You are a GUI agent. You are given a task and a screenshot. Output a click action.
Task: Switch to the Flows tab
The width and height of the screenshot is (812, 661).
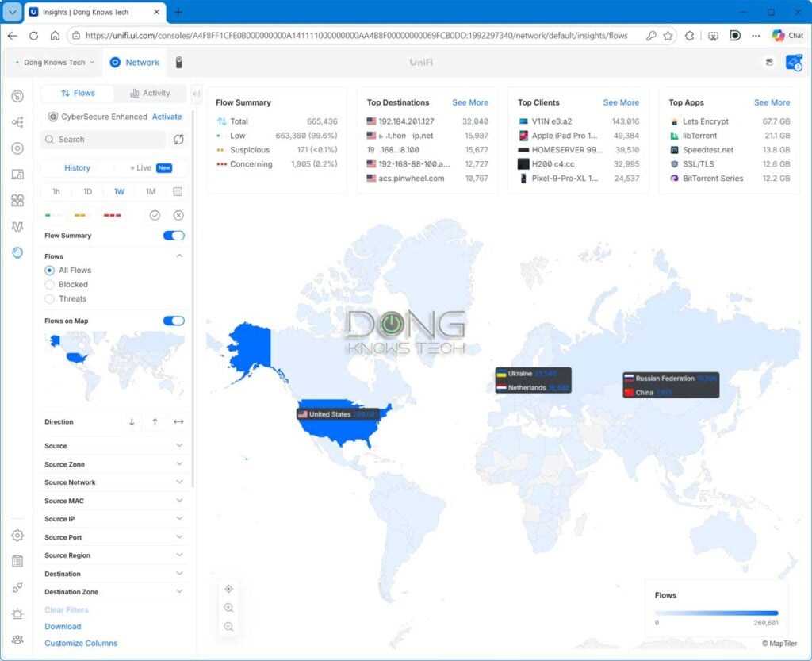[x=78, y=94]
